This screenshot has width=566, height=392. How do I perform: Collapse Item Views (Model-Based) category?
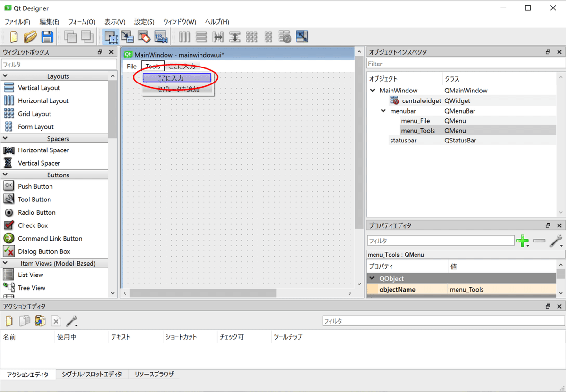[5, 263]
